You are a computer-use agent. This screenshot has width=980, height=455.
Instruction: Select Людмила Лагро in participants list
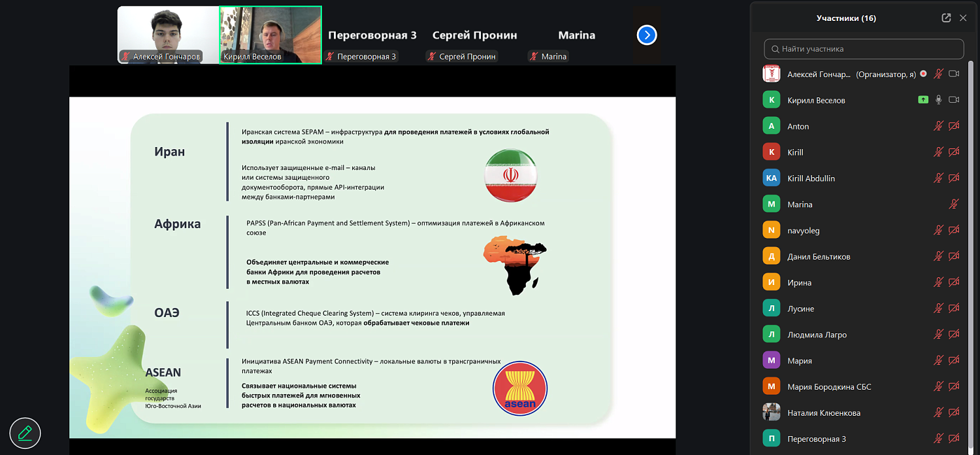[x=817, y=335]
